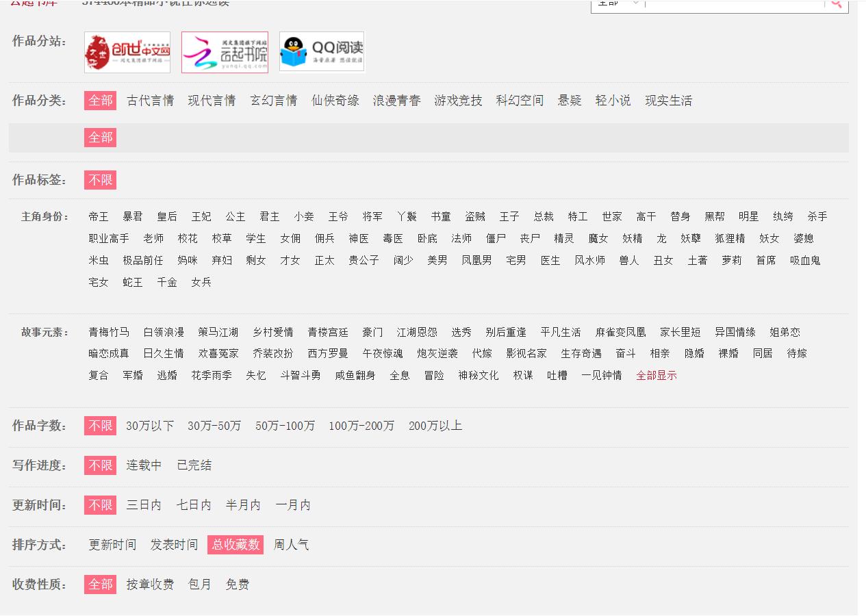Screen dimensions: 866x616
Task: Select 全部 for 收费性质
Action: point(101,585)
